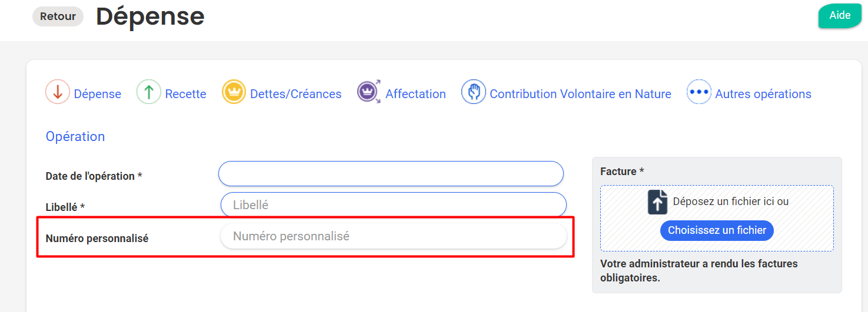Go to the Affectation label
868x312 pixels.
[415, 94]
